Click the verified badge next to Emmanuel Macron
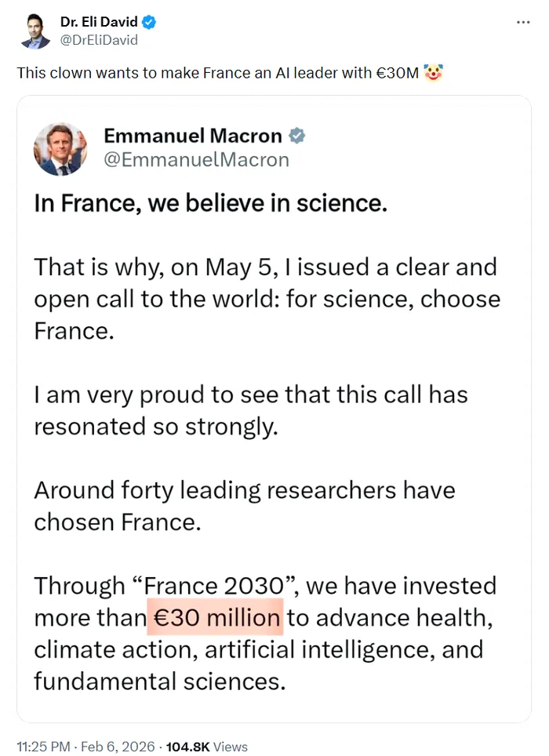Image resolution: width=549 pixels, height=756 pixels. (297, 136)
